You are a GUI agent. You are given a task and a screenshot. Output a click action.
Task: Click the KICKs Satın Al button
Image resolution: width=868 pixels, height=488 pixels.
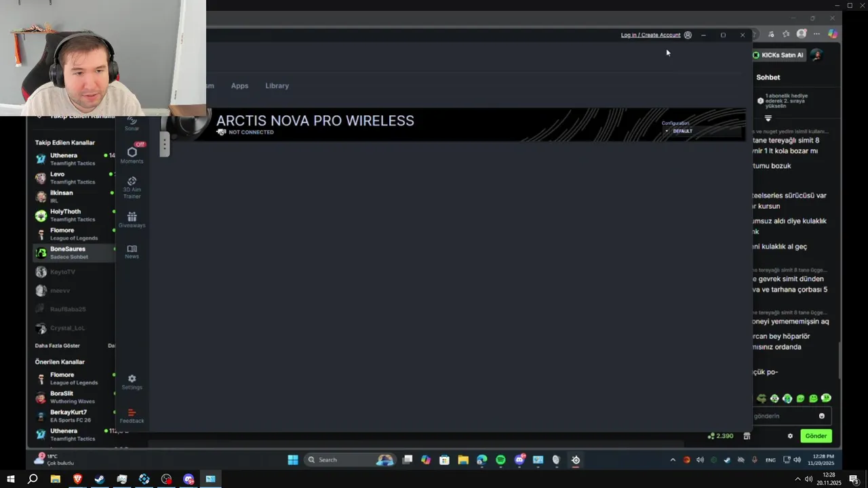(778, 55)
